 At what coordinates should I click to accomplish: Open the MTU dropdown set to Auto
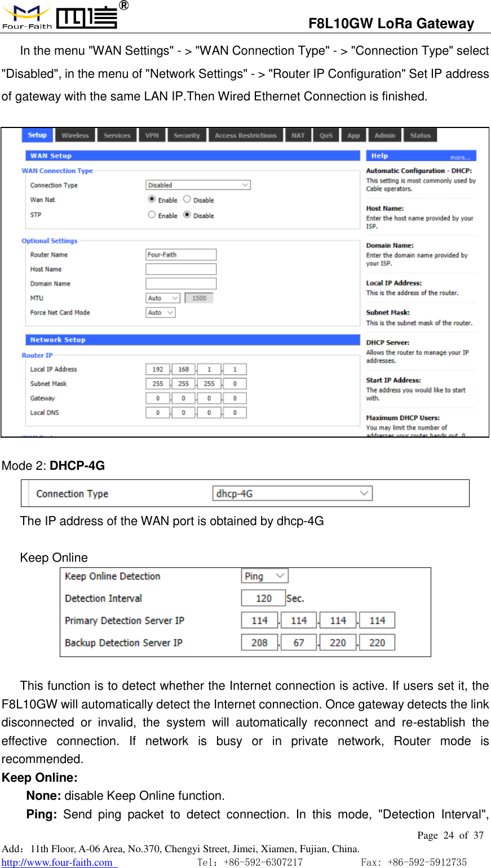[x=162, y=298]
